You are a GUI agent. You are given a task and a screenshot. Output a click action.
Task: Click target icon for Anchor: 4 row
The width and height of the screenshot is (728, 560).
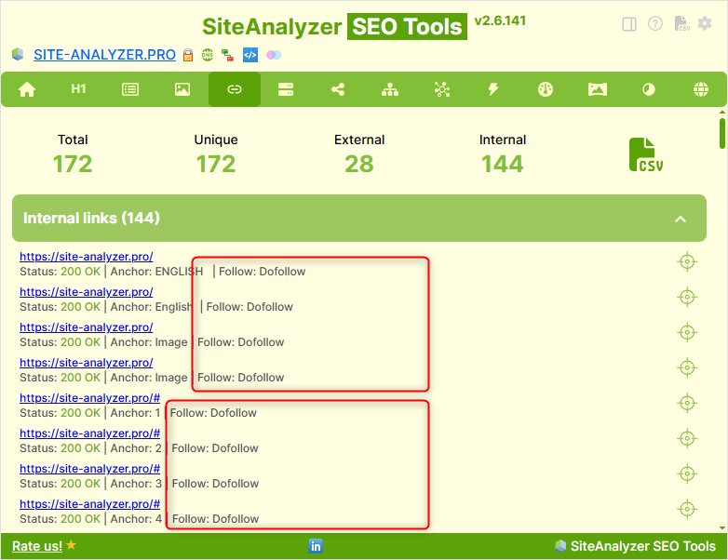(x=687, y=509)
